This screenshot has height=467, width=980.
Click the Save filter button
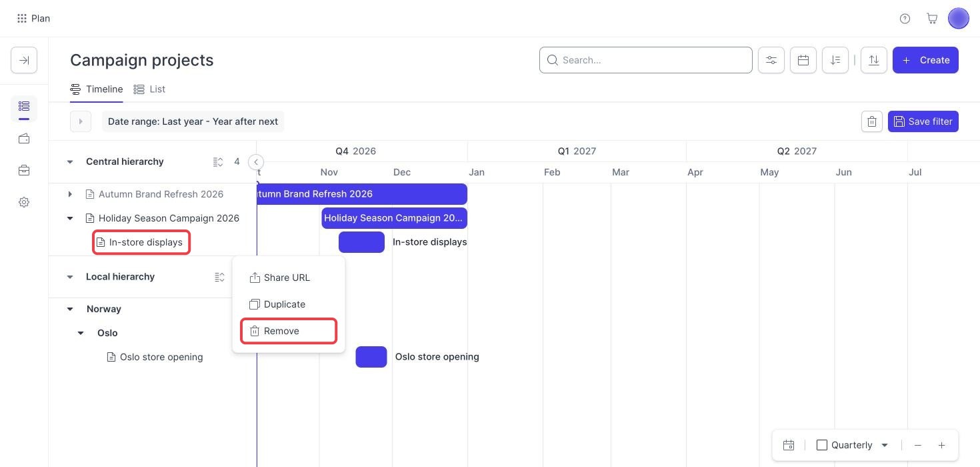click(923, 121)
